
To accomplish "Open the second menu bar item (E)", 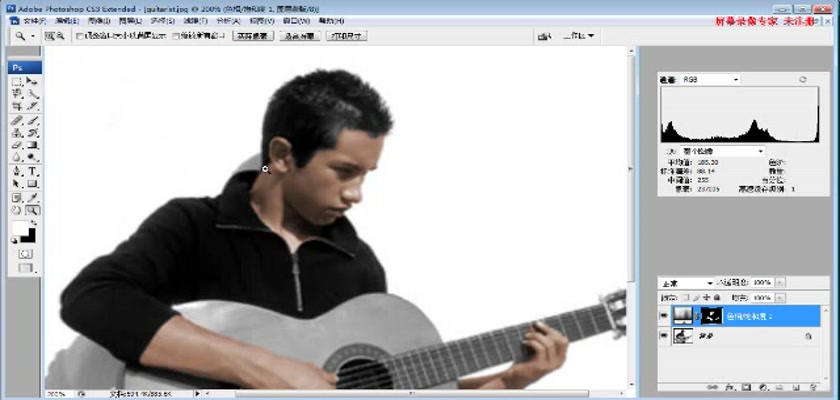I will click(67, 21).
